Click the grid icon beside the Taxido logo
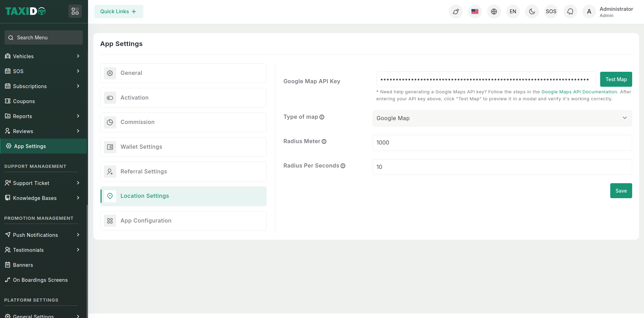Image resolution: width=644 pixels, height=318 pixels. [x=75, y=11]
